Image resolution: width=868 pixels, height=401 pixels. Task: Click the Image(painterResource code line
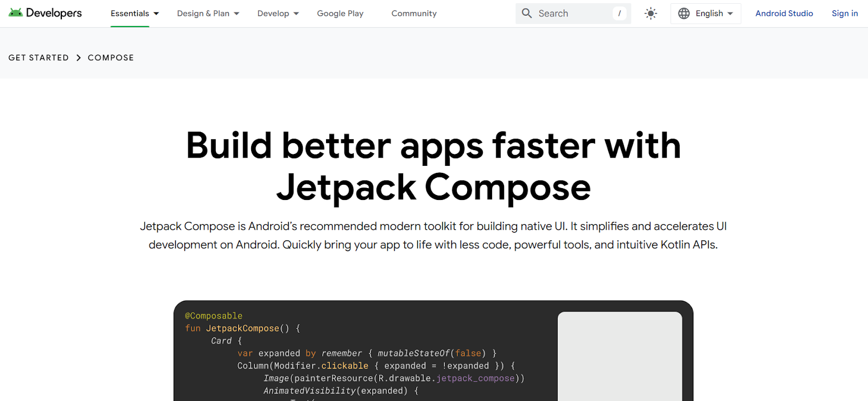394,378
